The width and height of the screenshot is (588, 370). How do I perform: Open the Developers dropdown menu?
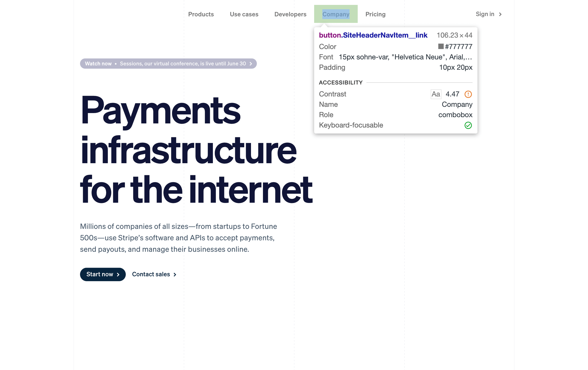click(x=290, y=14)
